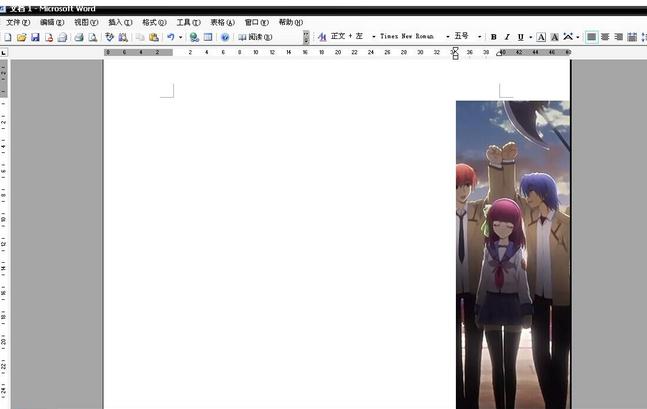
Task: Expand the character scaling dropdown arrow
Action: [578, 37]
